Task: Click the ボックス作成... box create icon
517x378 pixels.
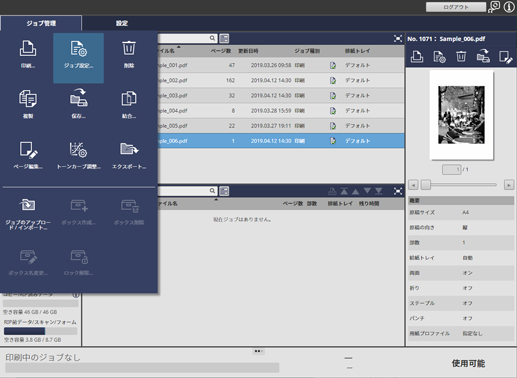Action: pyautogui.click(x=78, y=205)
